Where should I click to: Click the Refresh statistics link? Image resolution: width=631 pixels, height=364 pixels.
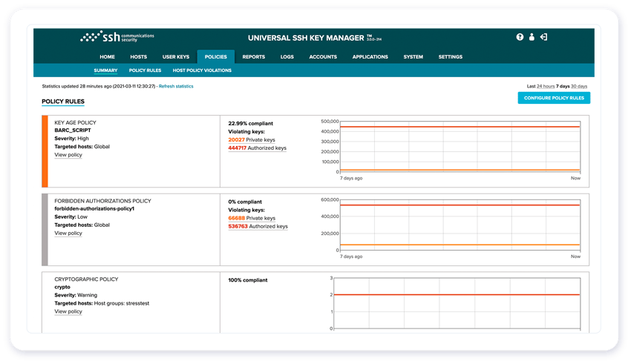[x=175, y=86]
